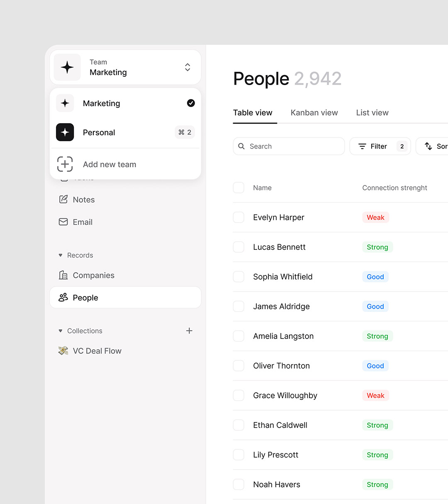This screenshot has width=448, height=504.
Task: Select the People icon in Records
Action: click(63, 297)
